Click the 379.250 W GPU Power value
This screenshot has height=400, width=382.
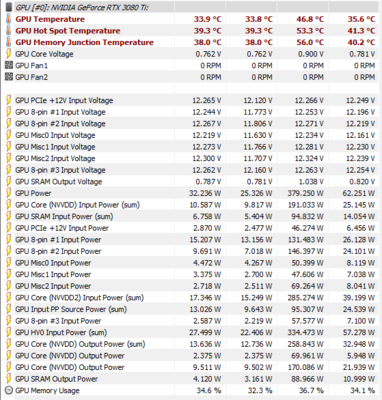[x=306, y=193]
